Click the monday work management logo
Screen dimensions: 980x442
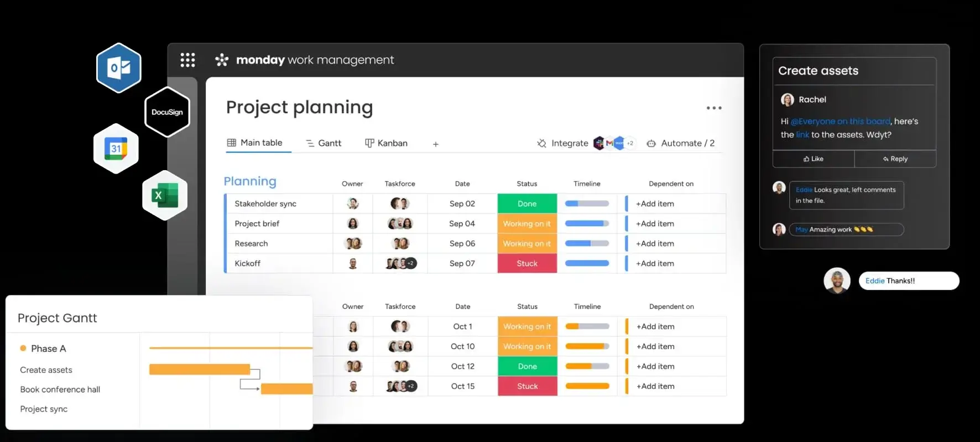click(305, 60)
